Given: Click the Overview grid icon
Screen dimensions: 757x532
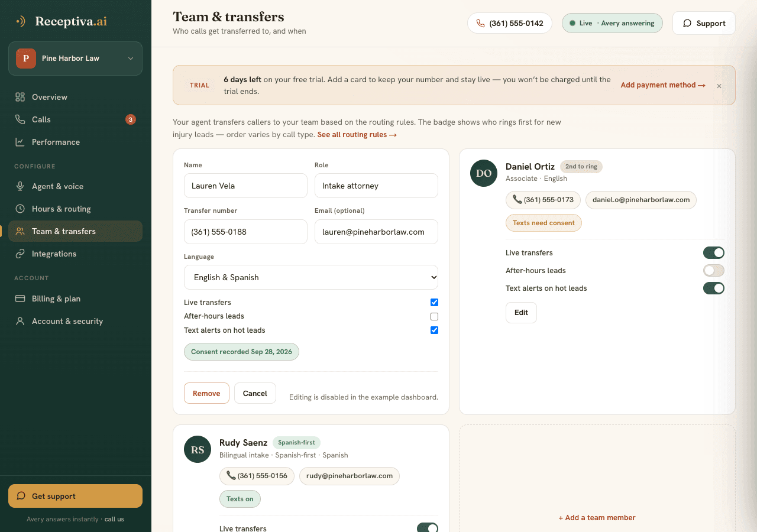Looking at the screenshot, I should point(20,97).
